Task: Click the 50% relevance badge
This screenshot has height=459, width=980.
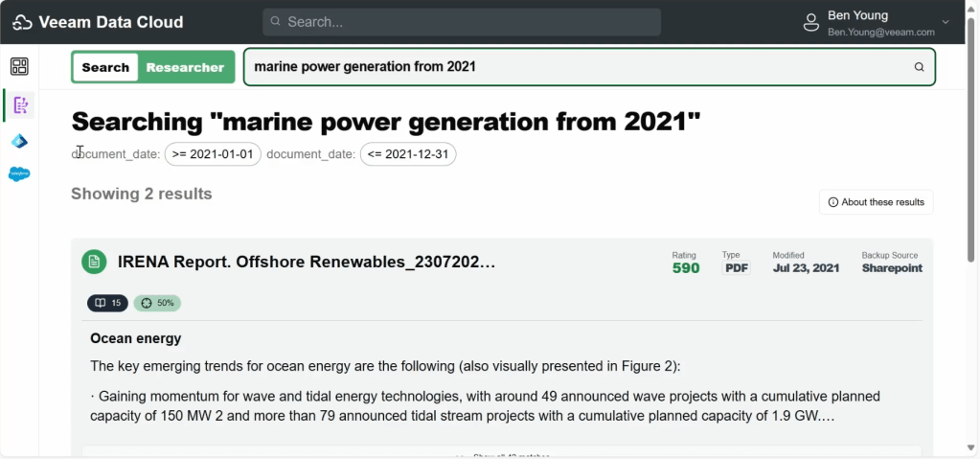Action: pos(157,303)
